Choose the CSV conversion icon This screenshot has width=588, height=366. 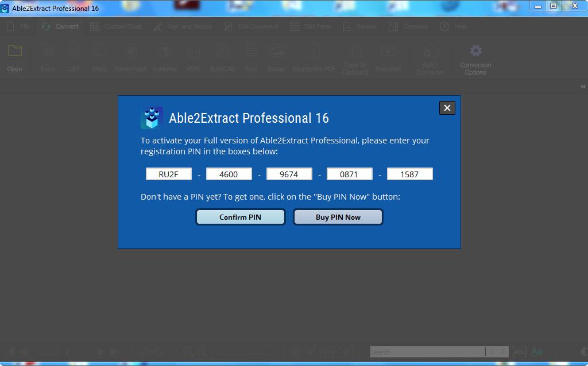click(73, 50)
